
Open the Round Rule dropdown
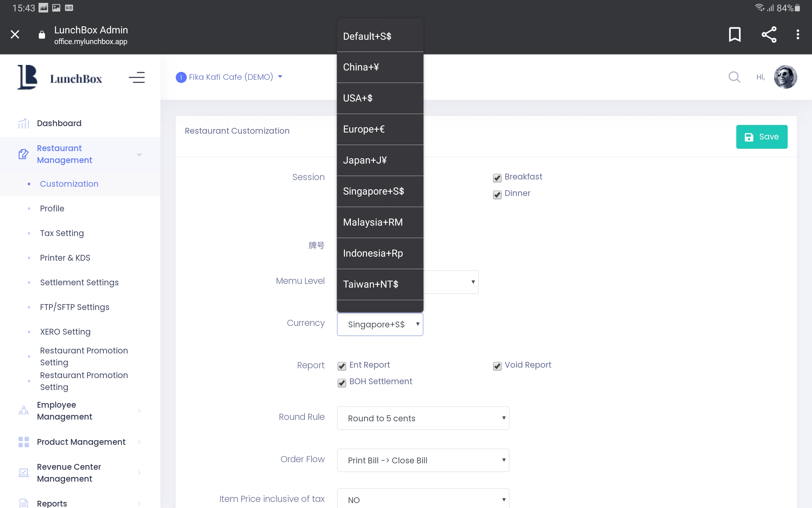coord(423,418)
